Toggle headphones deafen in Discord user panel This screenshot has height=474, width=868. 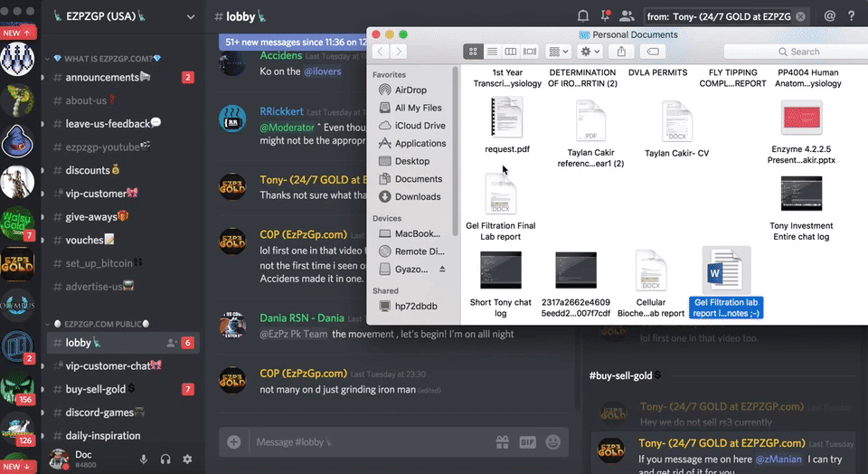pos(165,459)
